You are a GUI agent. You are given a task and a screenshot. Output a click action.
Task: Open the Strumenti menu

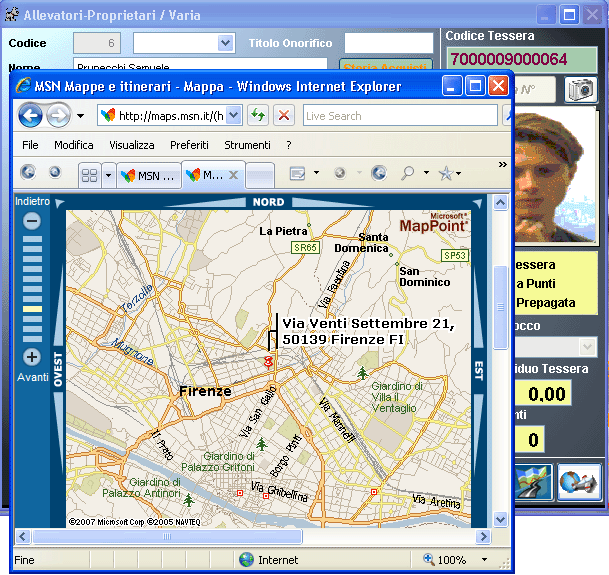pos(247,145)
